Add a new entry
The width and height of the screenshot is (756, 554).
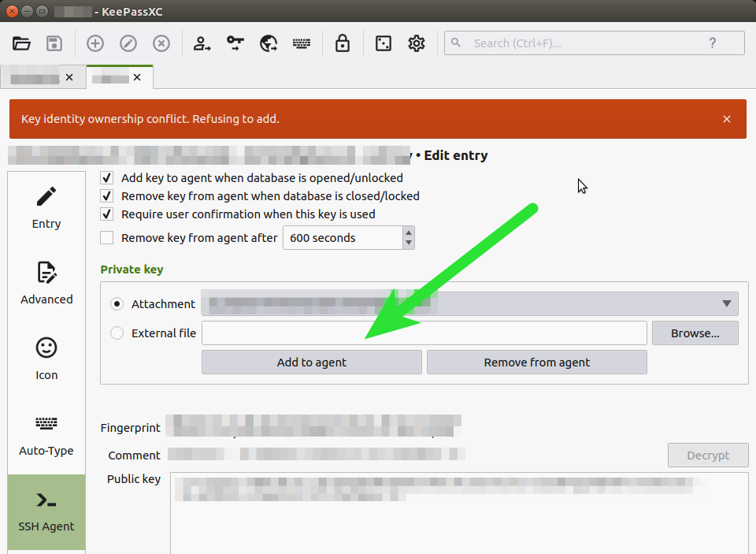click(94, 43)
